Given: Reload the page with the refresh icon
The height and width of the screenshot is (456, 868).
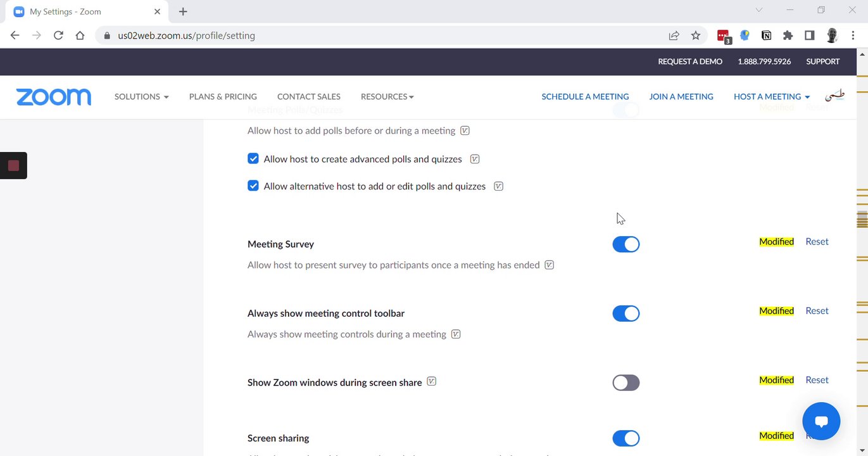Looking at the screenshot, I should point(58,35).
